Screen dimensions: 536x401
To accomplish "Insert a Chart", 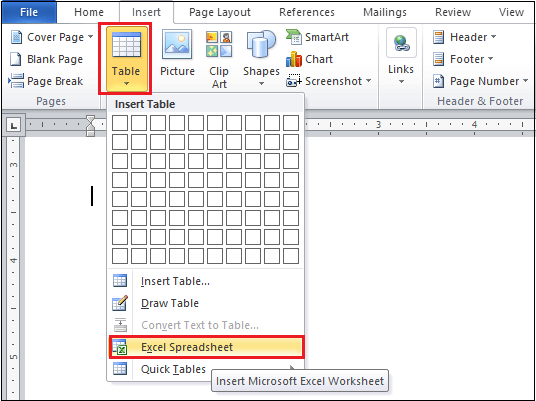I will point(309,59).
